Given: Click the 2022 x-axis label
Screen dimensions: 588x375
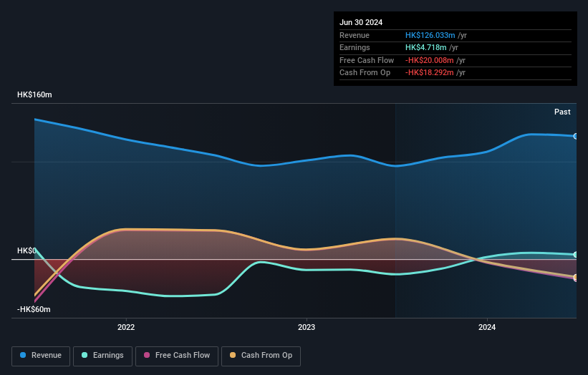Looking at the screenshot, I should 126,328.
